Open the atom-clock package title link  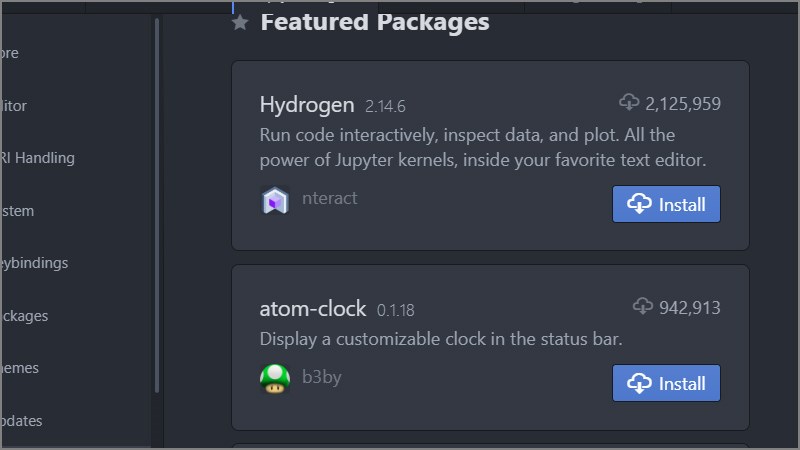click(x=312, y=309)
